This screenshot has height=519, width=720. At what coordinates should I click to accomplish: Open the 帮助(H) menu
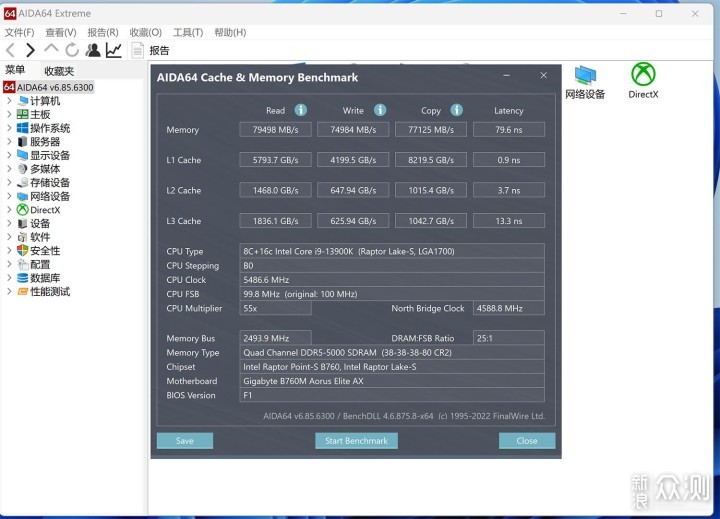click(x=230, y=32)
